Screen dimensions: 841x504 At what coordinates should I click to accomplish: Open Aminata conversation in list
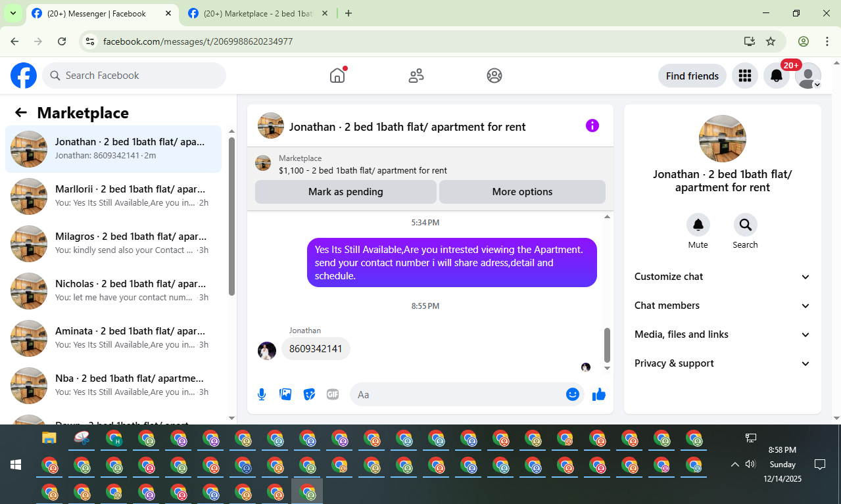point(113,338)
